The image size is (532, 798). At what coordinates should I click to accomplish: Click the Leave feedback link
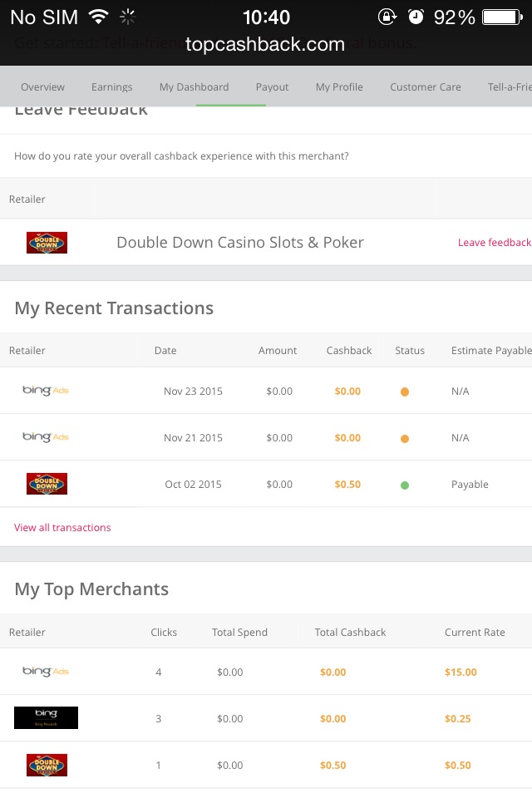click(x=494, y=243)
